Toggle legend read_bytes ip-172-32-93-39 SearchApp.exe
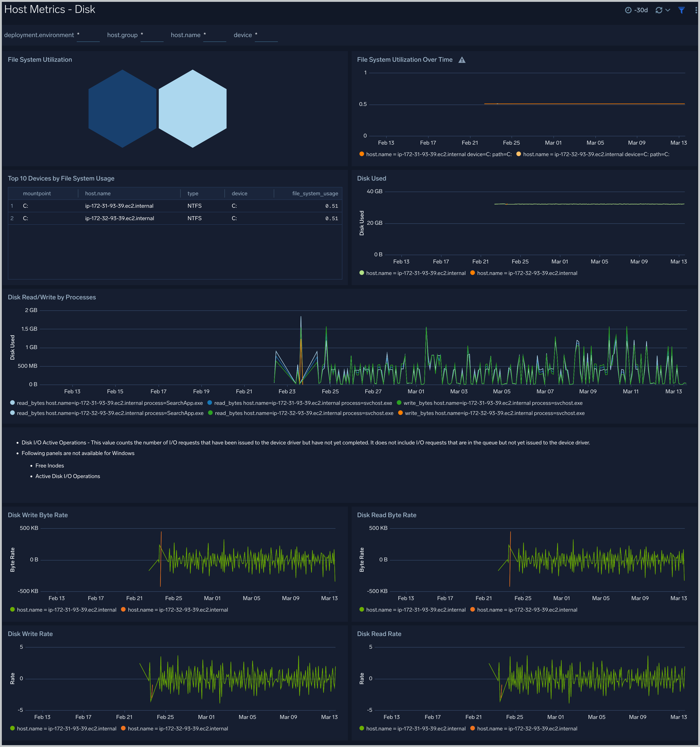 pyautogui.click(x=107, y=413)
